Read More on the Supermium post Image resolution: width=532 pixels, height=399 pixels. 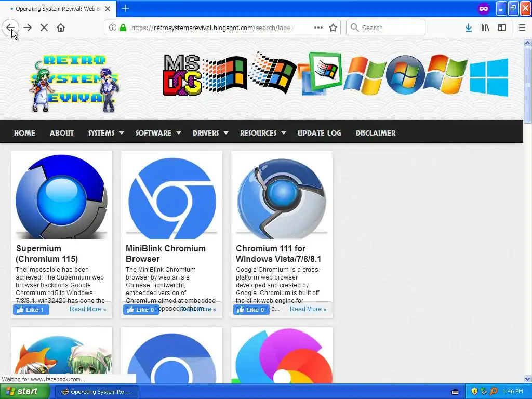[88, 309]
